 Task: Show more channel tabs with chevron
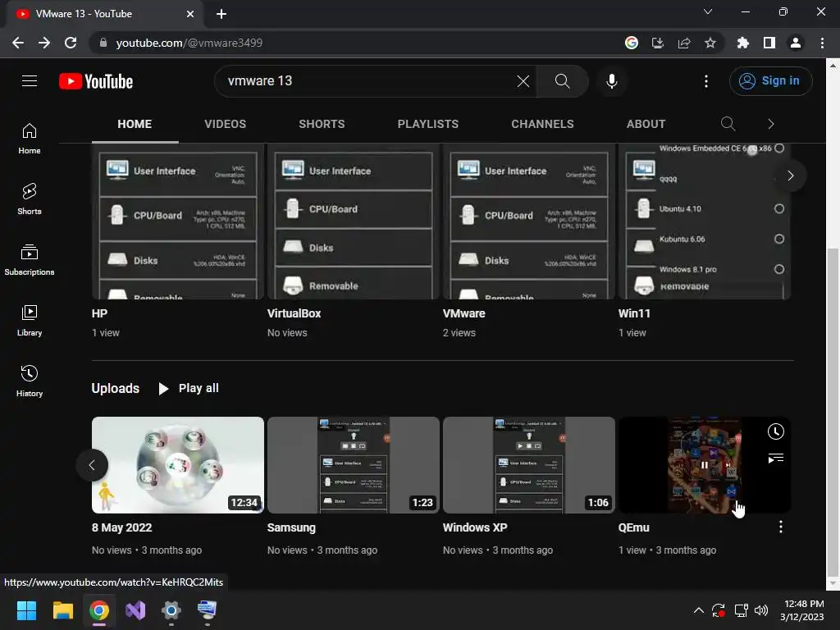click(x=770, y=125)
